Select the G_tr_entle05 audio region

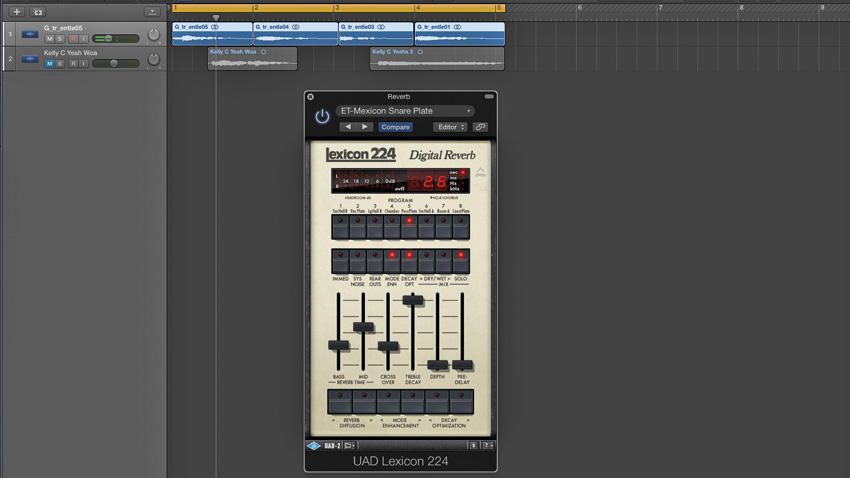[212, 34]
